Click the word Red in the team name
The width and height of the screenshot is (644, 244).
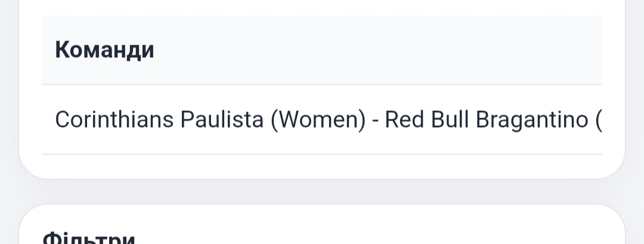pyautogui.click(x=404, y=120)
